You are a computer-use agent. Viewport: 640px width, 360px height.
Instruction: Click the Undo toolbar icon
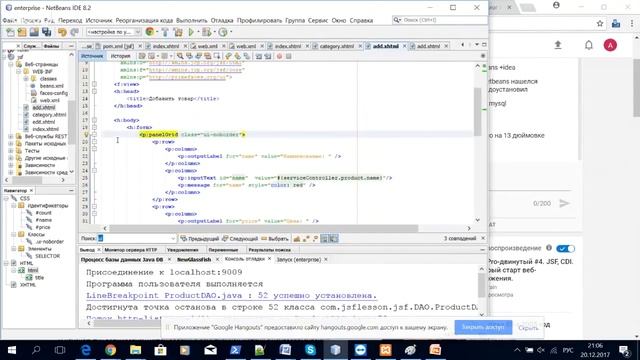coord(62,32)
